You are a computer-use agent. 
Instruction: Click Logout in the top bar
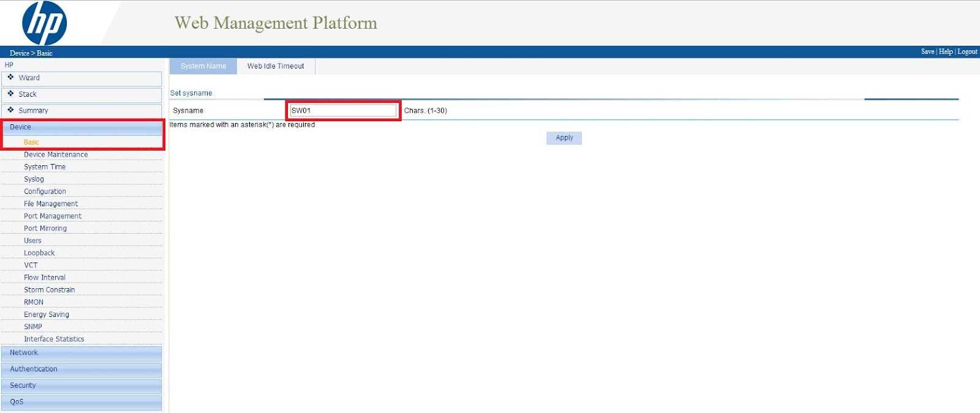pos(967,52)
